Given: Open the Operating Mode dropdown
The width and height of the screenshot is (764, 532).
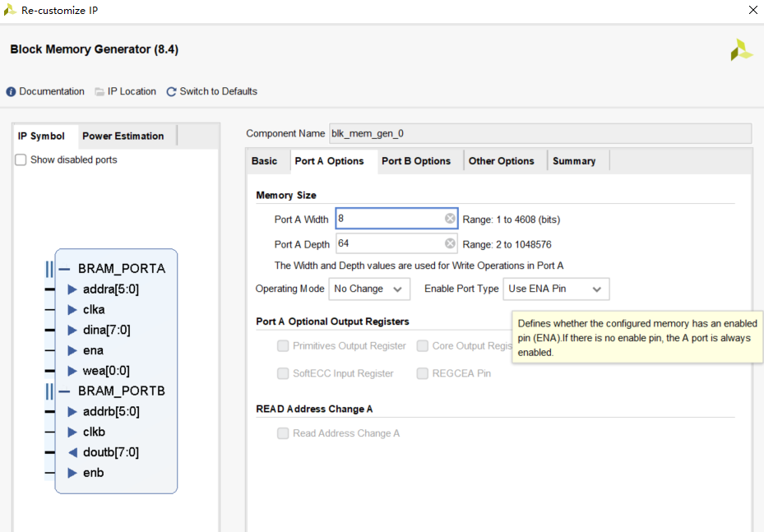Looking at the screenshot, I should click(x=369, y=289).
